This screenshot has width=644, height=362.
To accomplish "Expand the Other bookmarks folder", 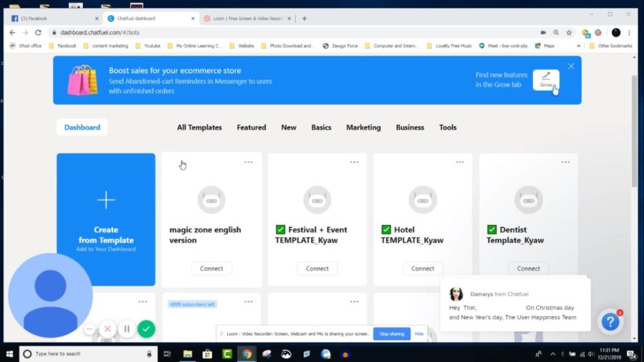I will pyautogui.click(x=611, y=46).
